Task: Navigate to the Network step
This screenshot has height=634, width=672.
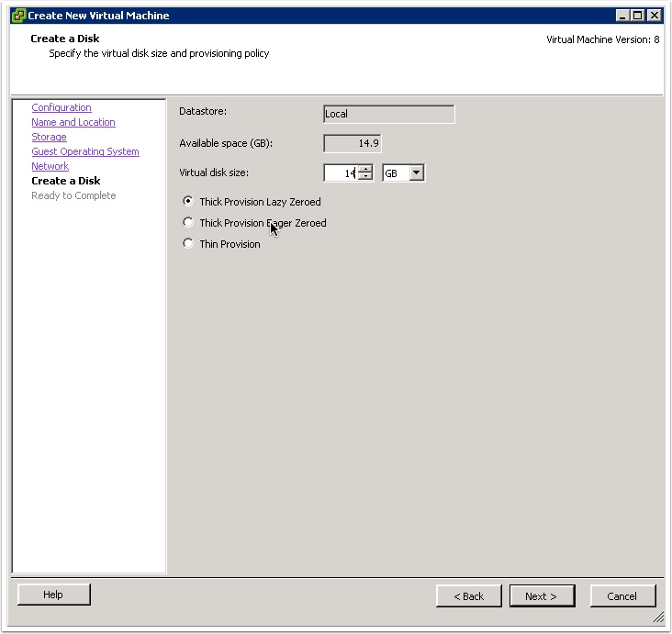Action: click(50, 166)
